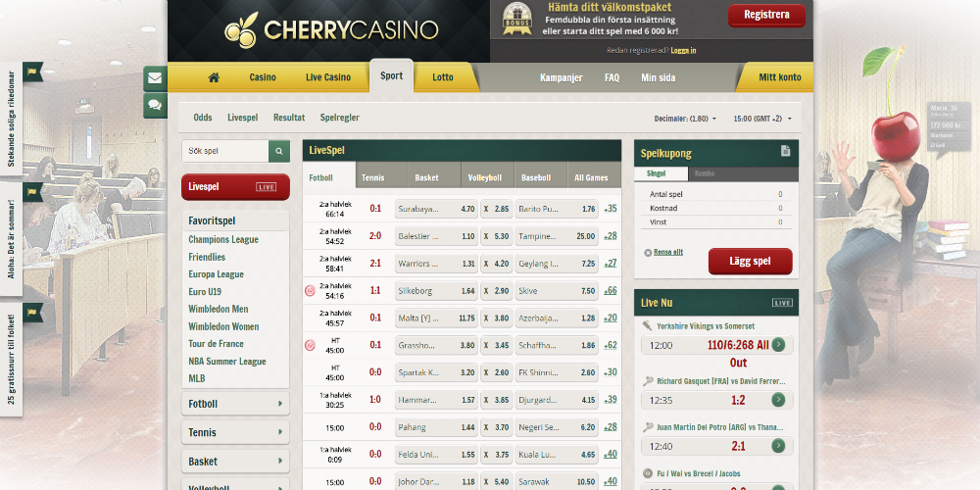Click the Grasshoppers row live stream icon

310,345
